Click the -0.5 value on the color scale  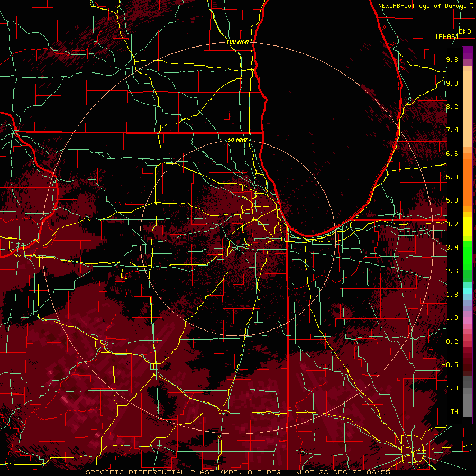click(450, 365)
